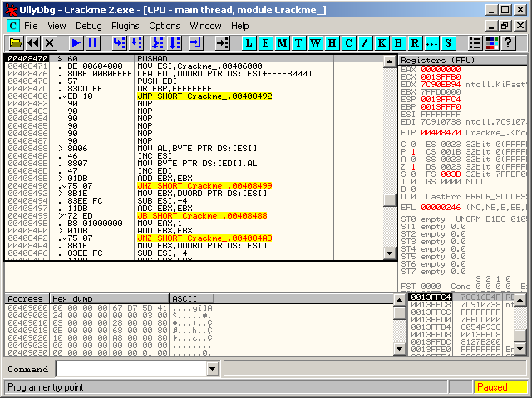Show CPU window with C button

tap(348, 43)
